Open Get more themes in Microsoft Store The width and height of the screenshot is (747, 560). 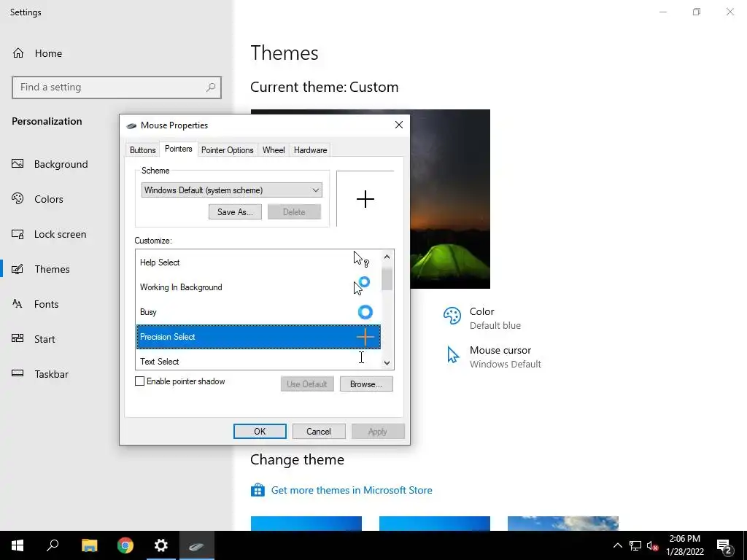pyautogui.click(x=352, y=490)
